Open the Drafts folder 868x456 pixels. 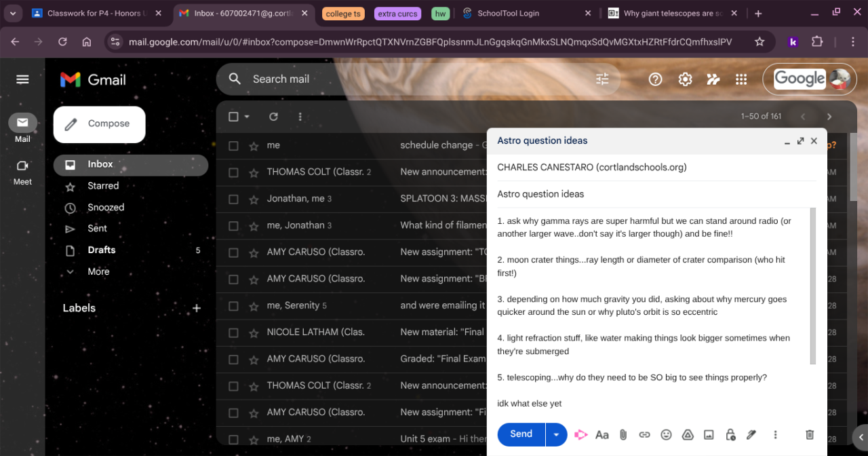tap(102, 250)
